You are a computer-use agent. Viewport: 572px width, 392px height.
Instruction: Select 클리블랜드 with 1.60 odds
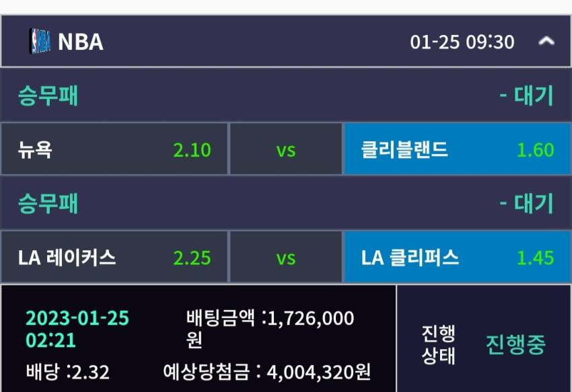[458, 149]
